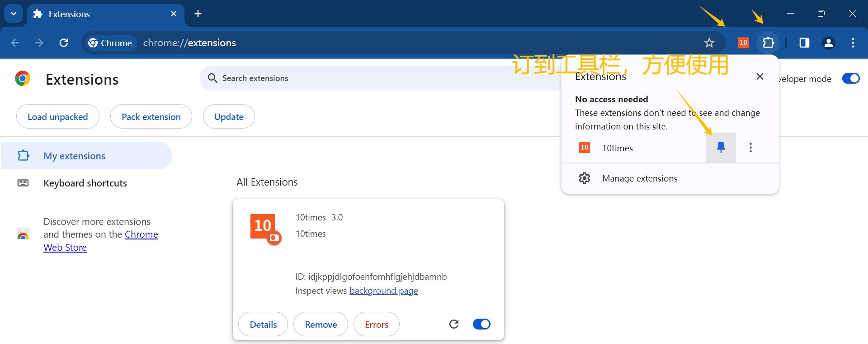The image size is (868, 344).
Task: View Errors for the 10times extension
Action: 377,325
